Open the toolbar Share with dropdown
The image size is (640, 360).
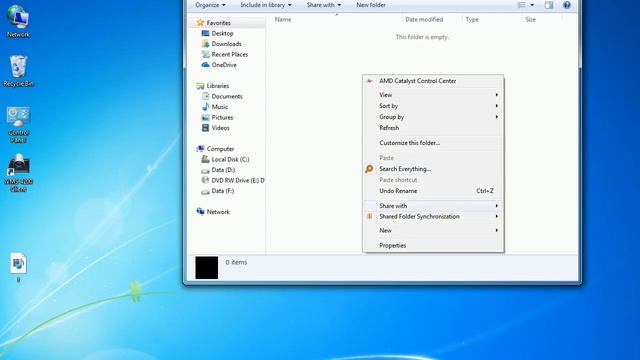coord(324,5)
